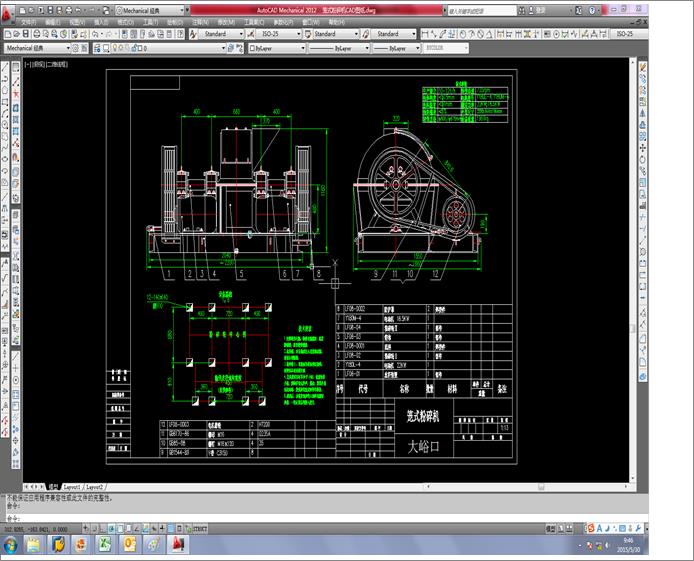Click the Center Mark dimension icon
694x561 pixels.
tap(556, 34)
